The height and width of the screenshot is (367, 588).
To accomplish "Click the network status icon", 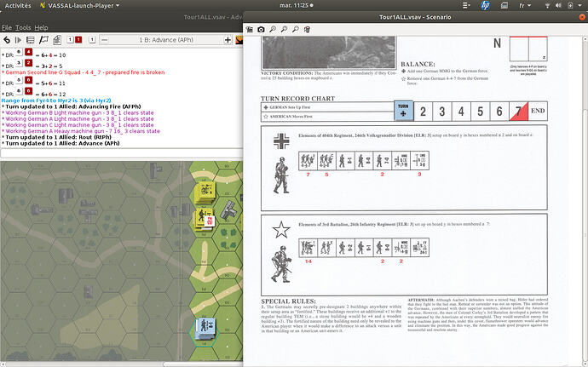I will pos(547,5).
